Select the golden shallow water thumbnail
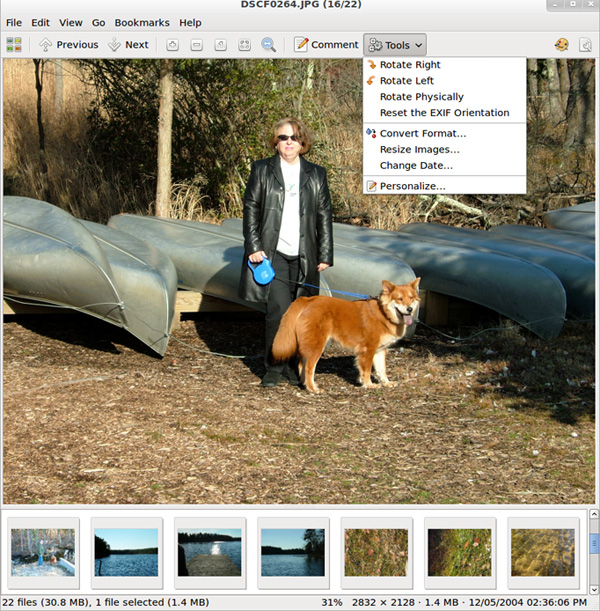Screen dimensions: 600x611 (x=543, y=552)
